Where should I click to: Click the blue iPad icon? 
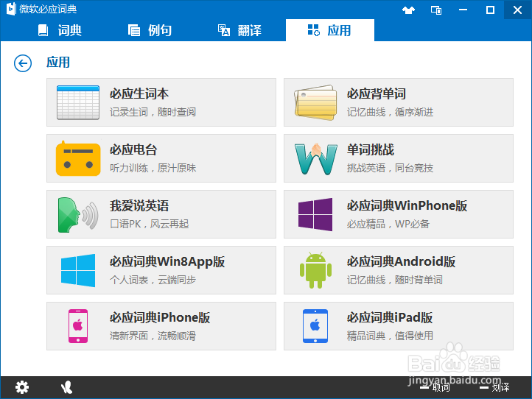pos(315,326)
